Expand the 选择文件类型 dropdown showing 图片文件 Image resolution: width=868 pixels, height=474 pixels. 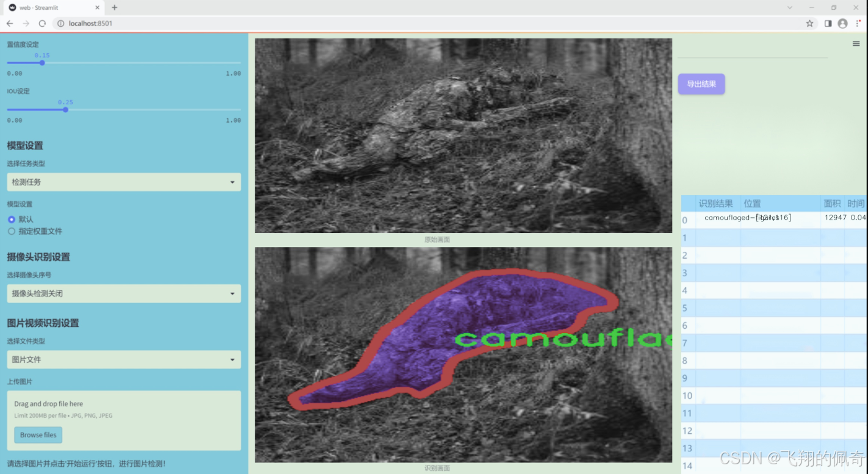click(124, 359)
